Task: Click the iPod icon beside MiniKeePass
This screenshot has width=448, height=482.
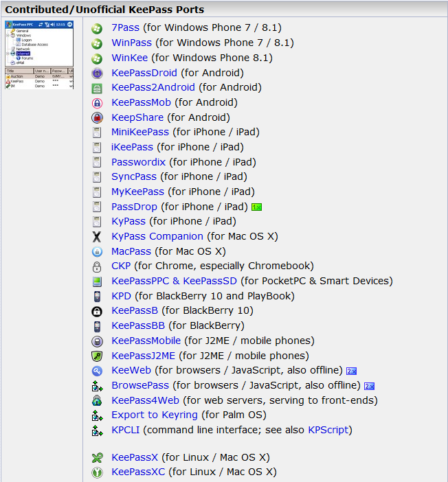Action: coord(97,133)
